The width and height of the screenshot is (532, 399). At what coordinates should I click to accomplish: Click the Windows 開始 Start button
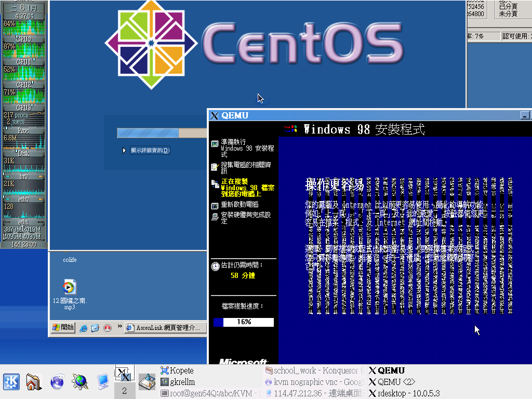63,327
